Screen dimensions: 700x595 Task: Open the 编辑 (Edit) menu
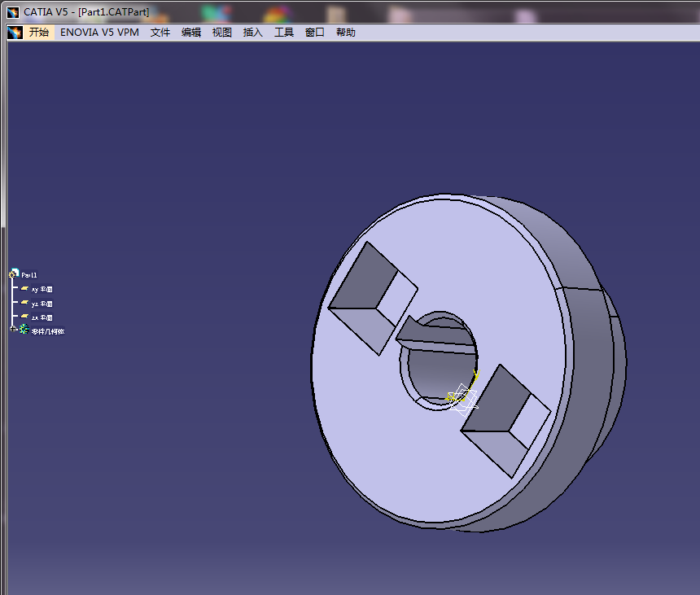(191, 33)
